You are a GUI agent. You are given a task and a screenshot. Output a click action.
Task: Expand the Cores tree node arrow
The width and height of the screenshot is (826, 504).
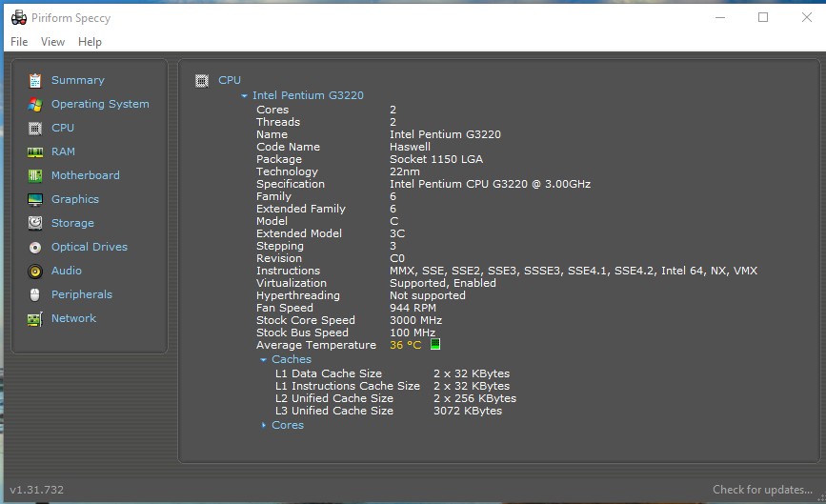coord(263,426)
